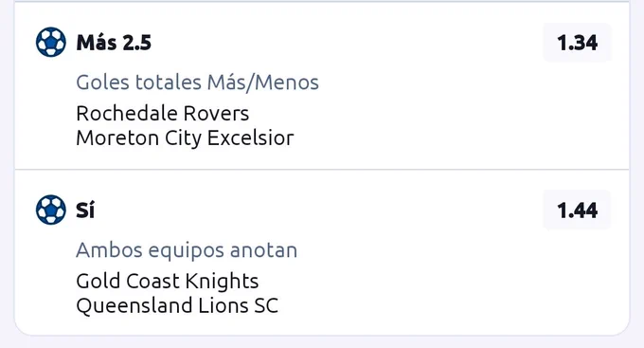Select the Rochedale Rovers bet row
644x348 pixels.
point(322,85)
